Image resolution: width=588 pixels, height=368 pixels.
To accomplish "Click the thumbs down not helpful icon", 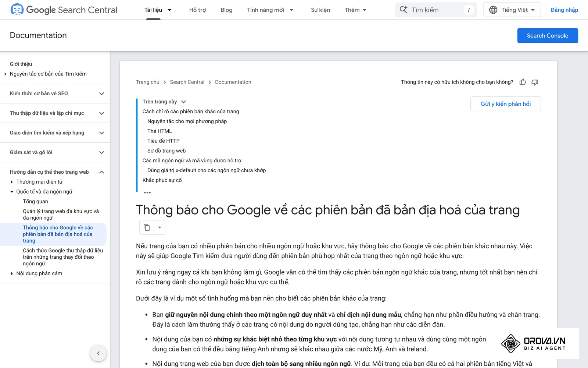I will tap(535, 82).
